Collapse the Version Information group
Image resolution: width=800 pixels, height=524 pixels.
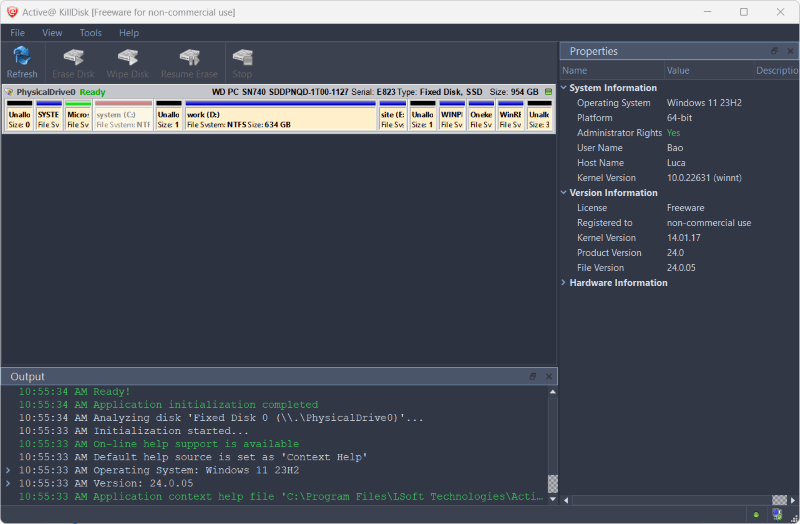(x=564, y=193)
